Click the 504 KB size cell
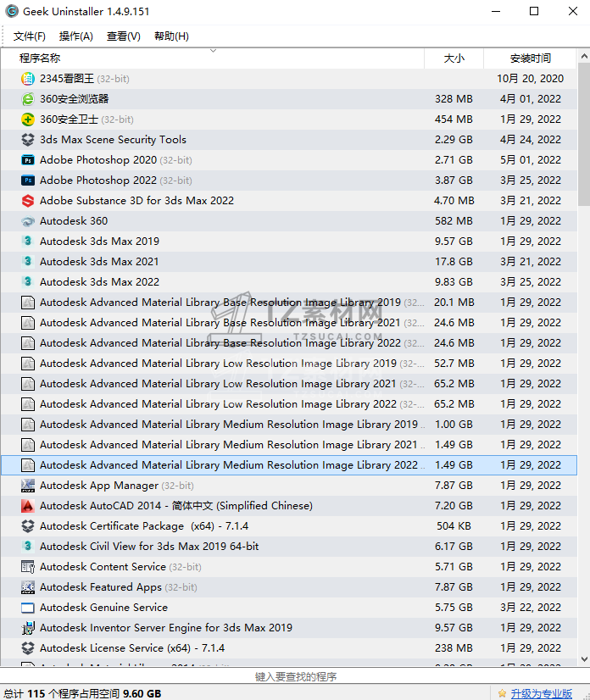Viewport: 590px width, 700px height. tap(454, 526)
